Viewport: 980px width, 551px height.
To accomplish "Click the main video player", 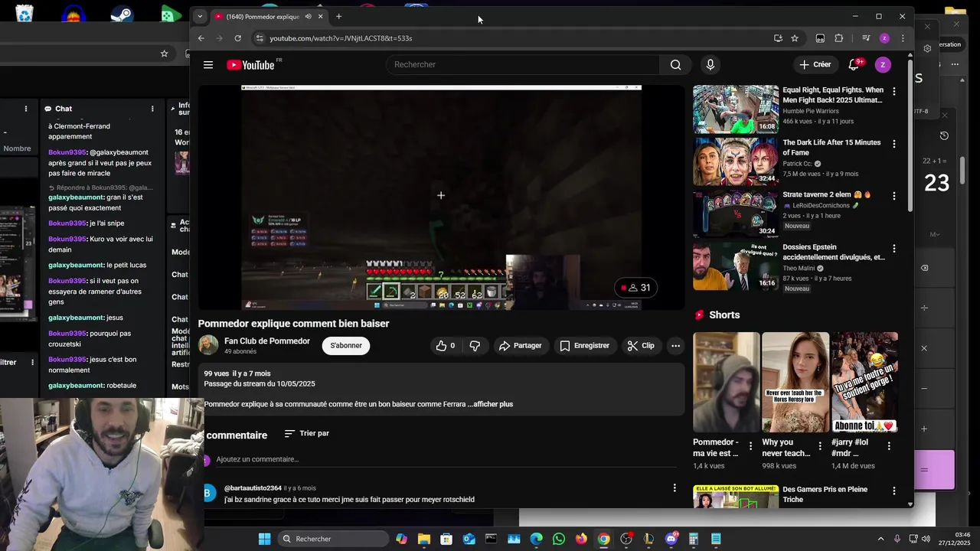I will (x=441, y=197).
